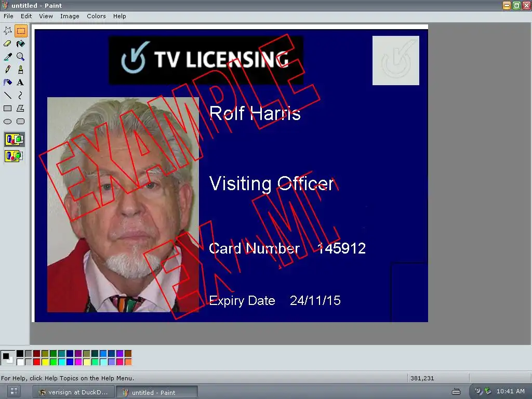The width and height of the screenshot is (532, 399).
Task: Select the straight Line tool
Action: (7, 95)
